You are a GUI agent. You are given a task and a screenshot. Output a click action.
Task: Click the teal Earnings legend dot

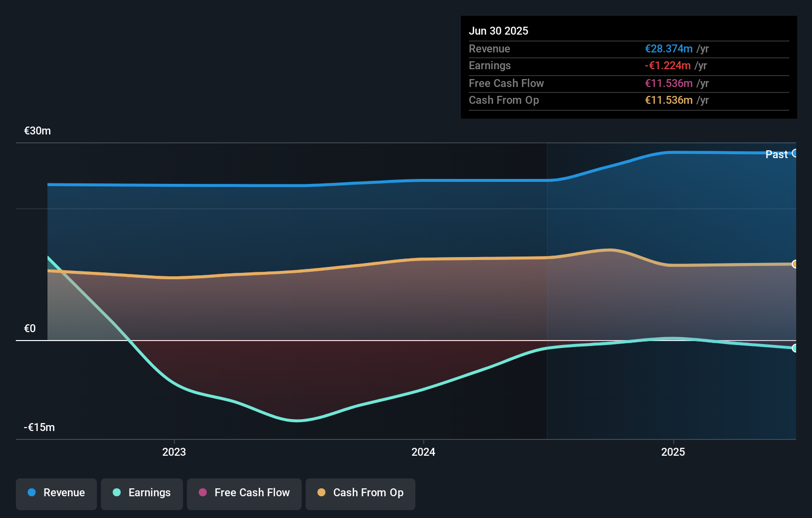[x=117, y=492]
